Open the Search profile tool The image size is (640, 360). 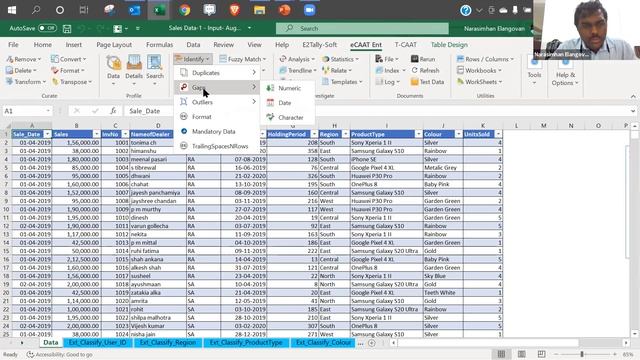tap(155, 70)
